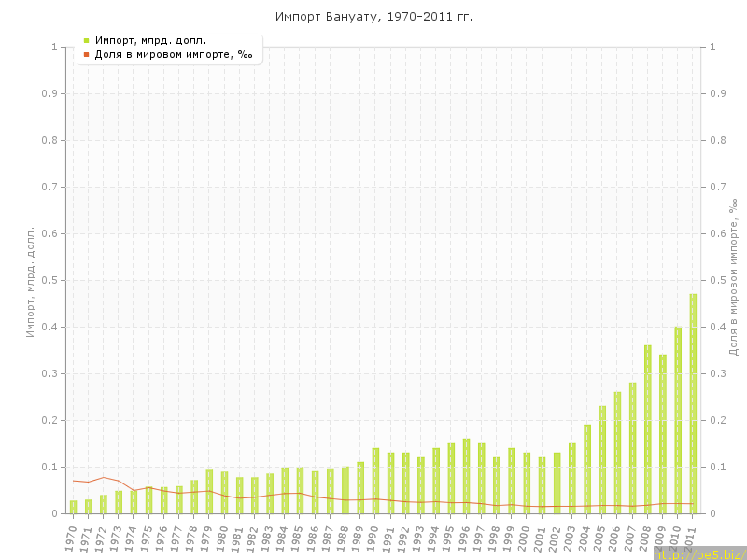This screenshot has width=747, height=560.
Task: Click the bar for year 1996
Action: click(x=466, y=476)
